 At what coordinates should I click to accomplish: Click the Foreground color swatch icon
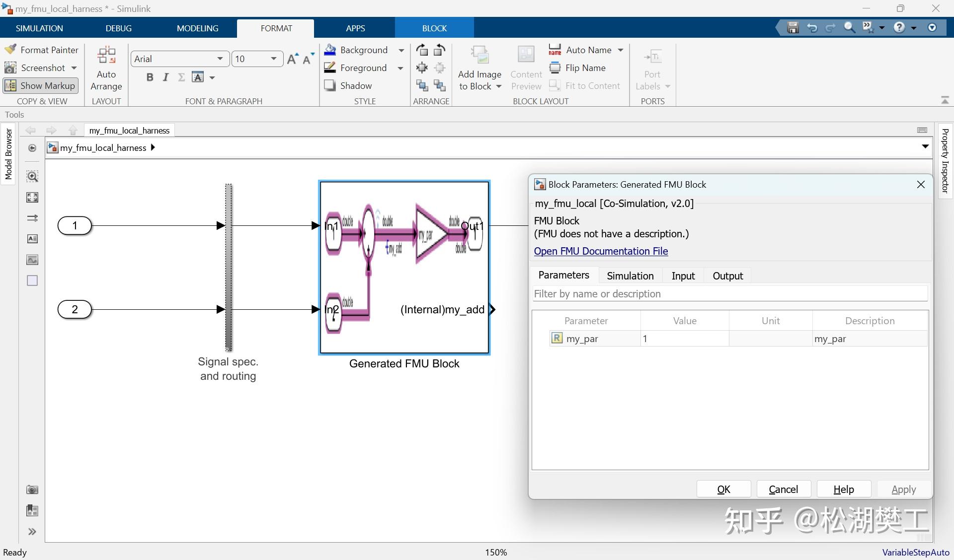coord(330,68)
